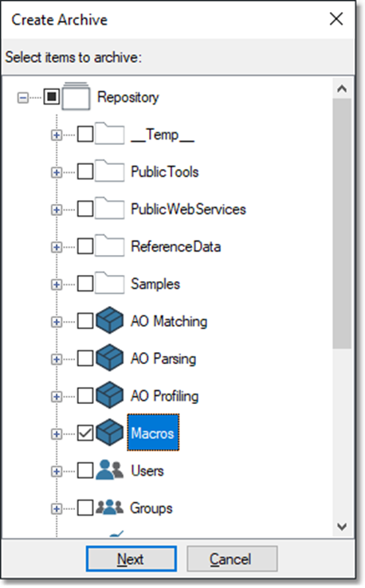
Task: Click the Next button
Action: (131, 559)
